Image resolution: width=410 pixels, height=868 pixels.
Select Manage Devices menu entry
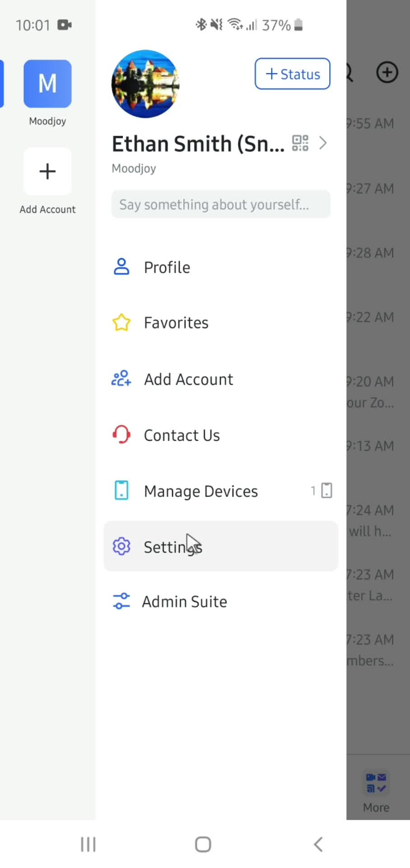click(x=221, y=491)
